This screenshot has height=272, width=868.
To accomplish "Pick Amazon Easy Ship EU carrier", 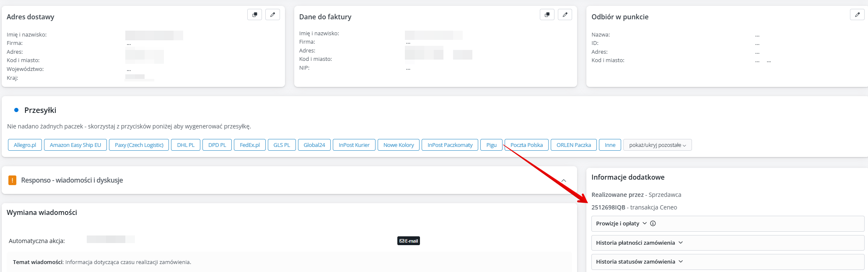I will pos(75,145).
